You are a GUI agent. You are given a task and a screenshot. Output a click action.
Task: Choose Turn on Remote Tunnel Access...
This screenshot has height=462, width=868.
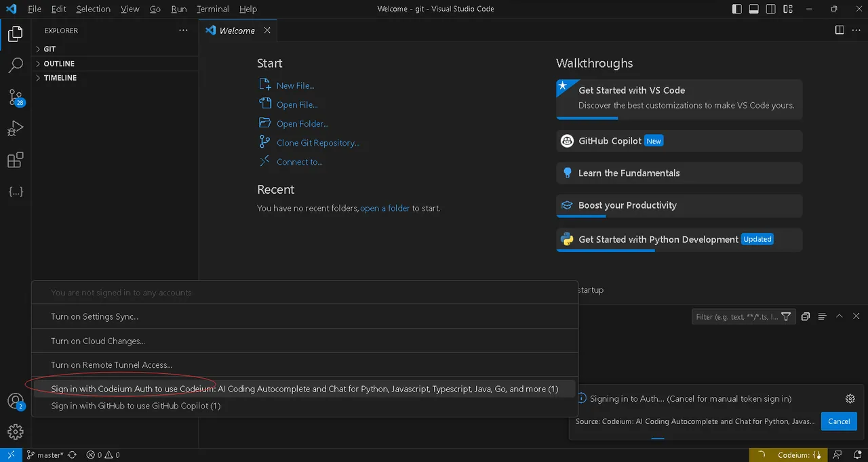(x=304, y=364)
